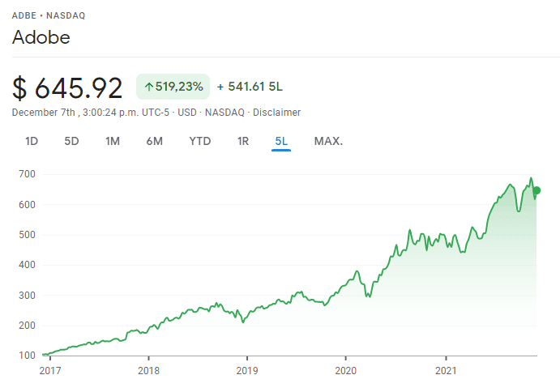This screenshot has width=560, height=392.
Task: Open the Disclaimer link
Action: coord(276,113)
